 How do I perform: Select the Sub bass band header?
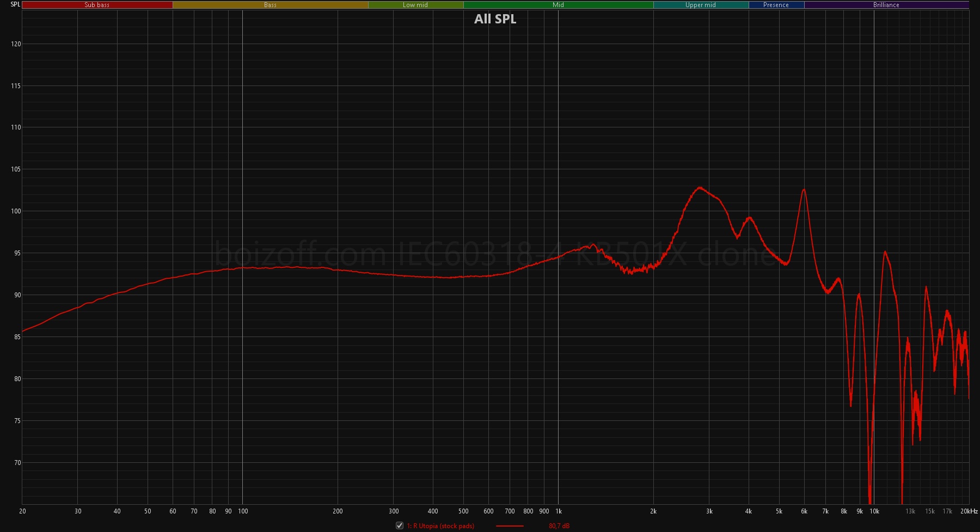click(97, 5)
